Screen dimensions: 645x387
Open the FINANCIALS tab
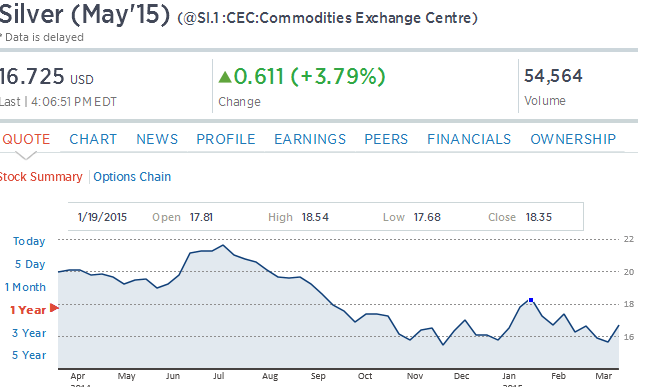pos(469,139)
